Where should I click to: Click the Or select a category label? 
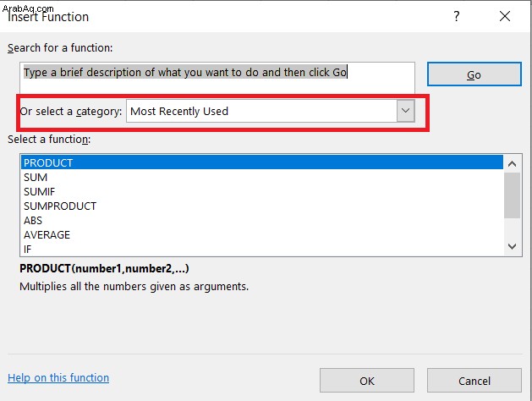click(x=70, y=112)
